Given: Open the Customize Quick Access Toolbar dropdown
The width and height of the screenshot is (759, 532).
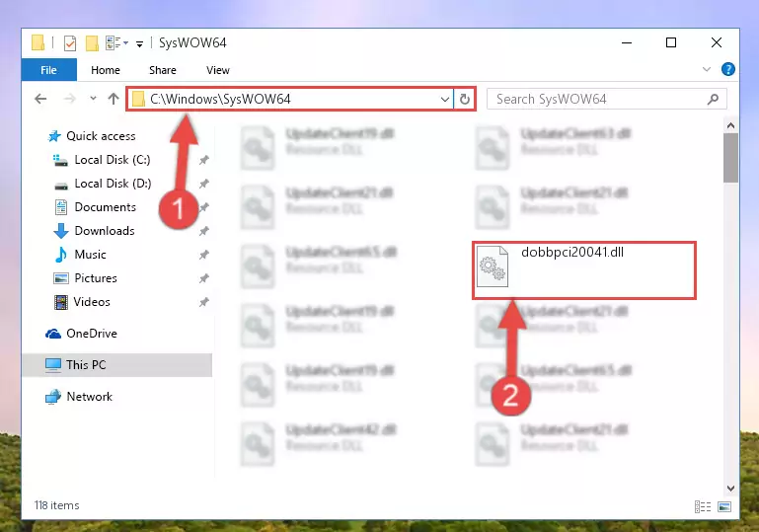Looking at the screenshot, I should 139,44.
